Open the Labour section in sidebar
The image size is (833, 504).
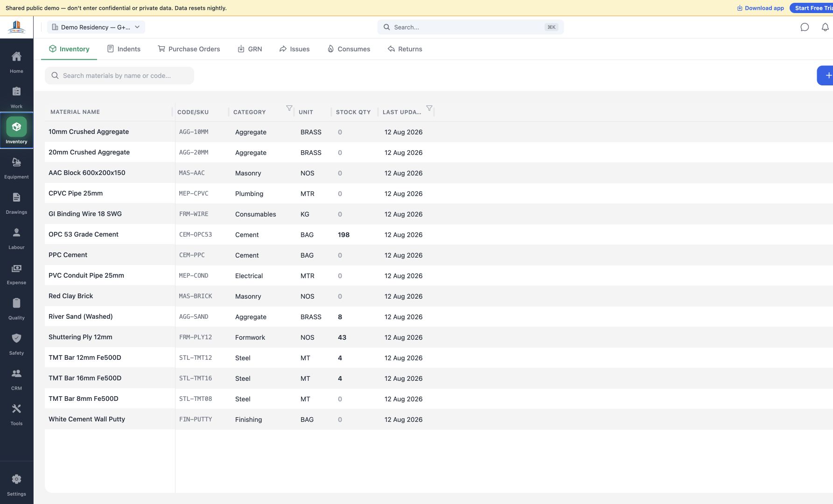16,238
